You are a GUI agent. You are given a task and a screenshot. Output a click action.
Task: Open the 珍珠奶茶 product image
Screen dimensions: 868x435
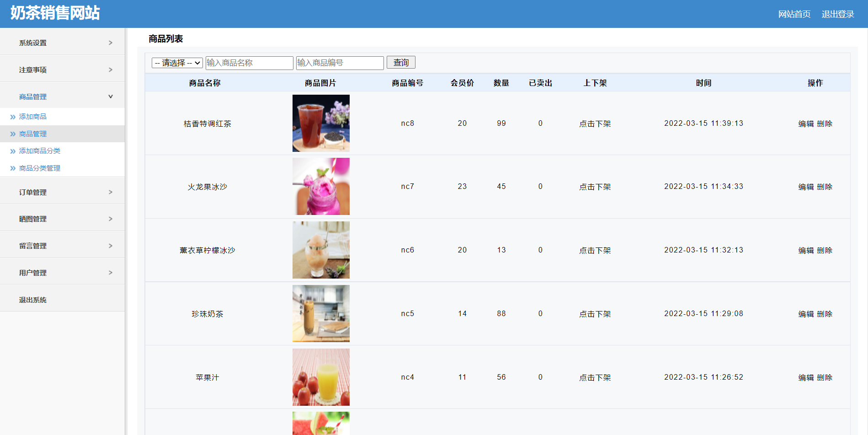pos(321,313)
